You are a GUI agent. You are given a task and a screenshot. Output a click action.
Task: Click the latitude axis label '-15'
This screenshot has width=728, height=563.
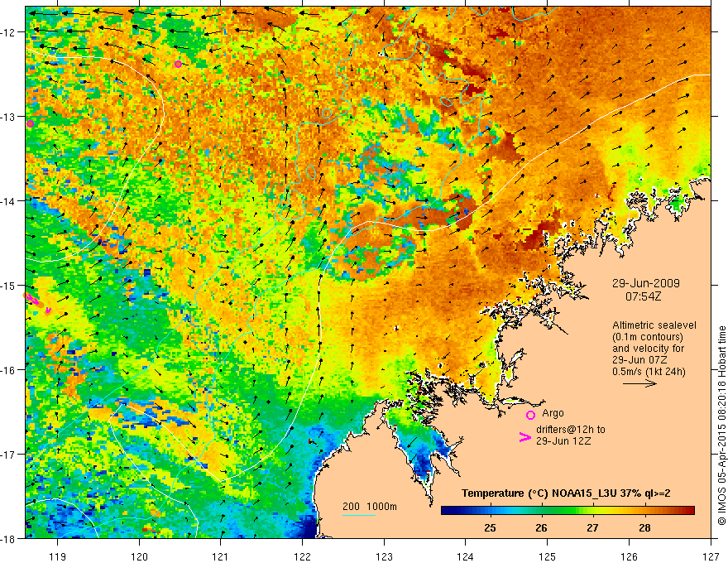tap(8, 285)
